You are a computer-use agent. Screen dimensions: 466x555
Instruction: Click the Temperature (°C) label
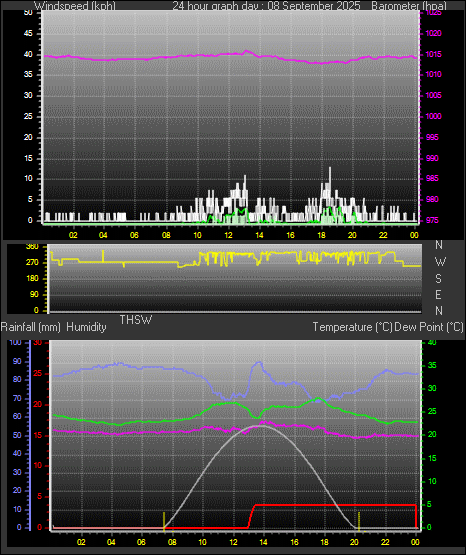352,327
